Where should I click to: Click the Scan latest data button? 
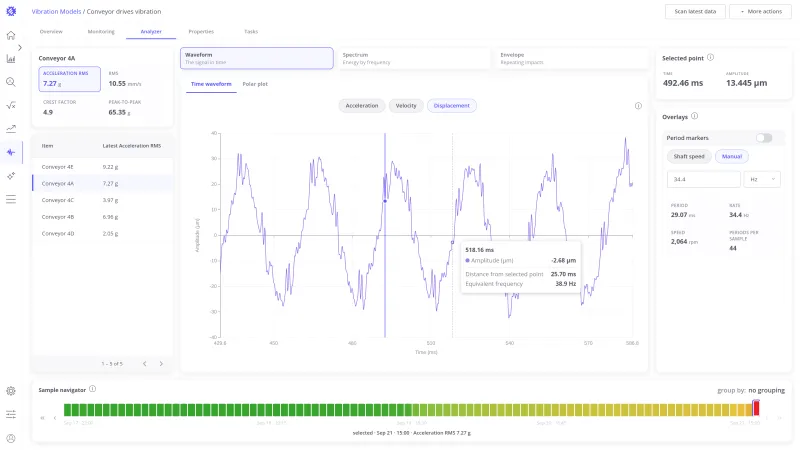695,11
